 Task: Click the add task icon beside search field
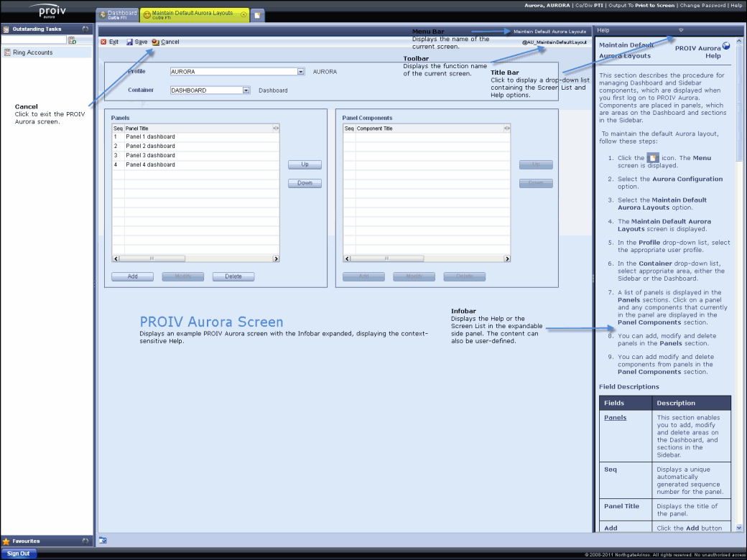point(72,40)
